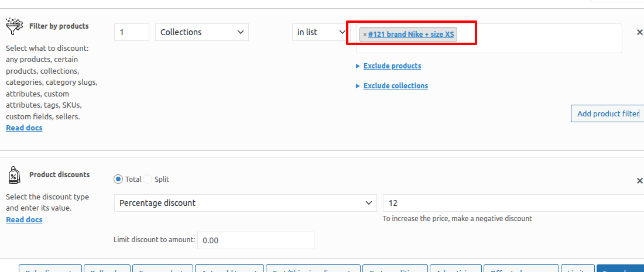Screen dimensions: 644x272
Task: Click the Add product filter button
Action: [x=607, y=113]
